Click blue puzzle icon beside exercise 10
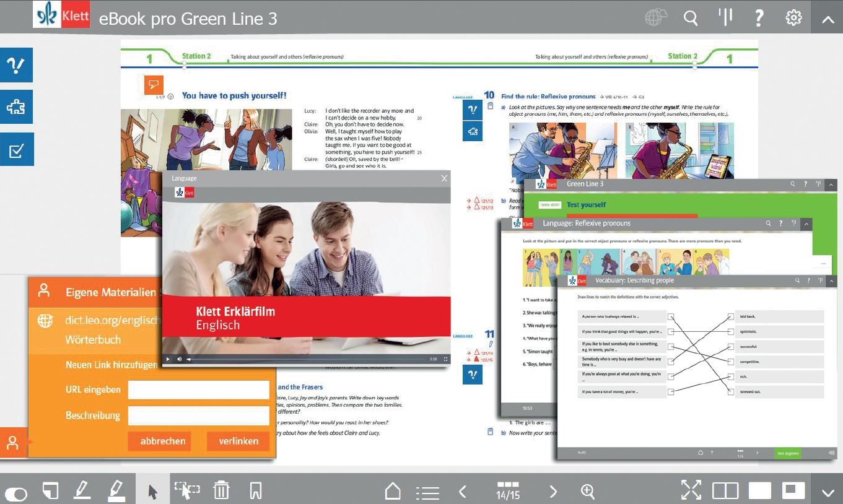Viewport: 843px width, 504px height. click(473, 131)
